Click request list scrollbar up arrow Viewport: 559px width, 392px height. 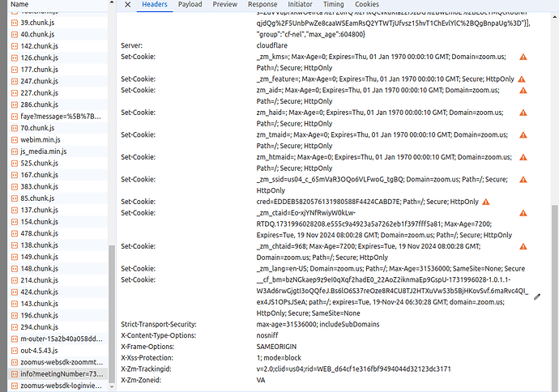coord(112,2)
